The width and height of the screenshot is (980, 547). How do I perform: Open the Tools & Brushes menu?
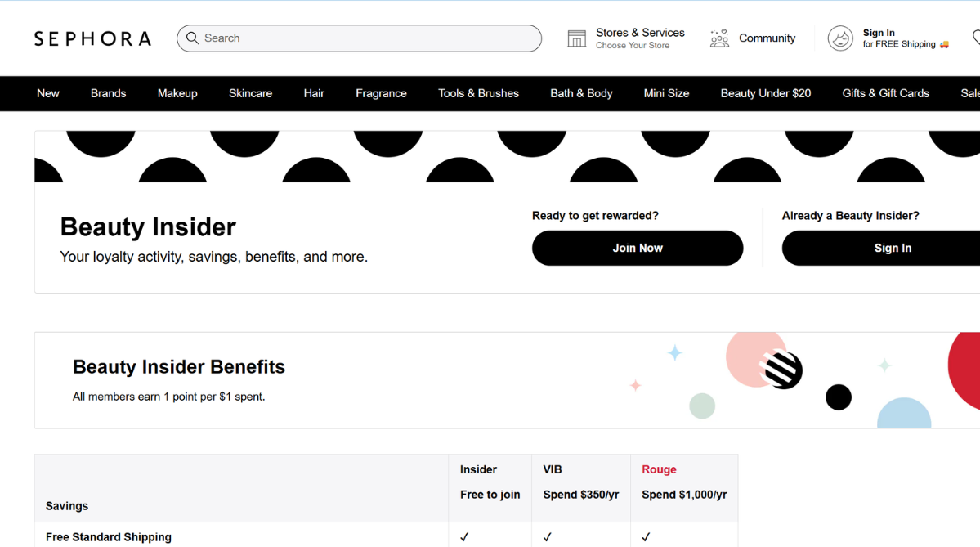point(478,93)
